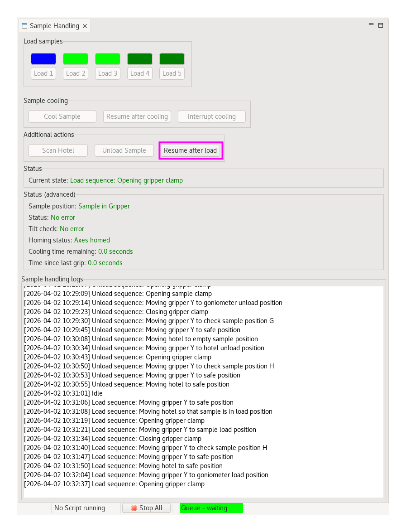Select the Sample Handling tab

click(54, 26)
